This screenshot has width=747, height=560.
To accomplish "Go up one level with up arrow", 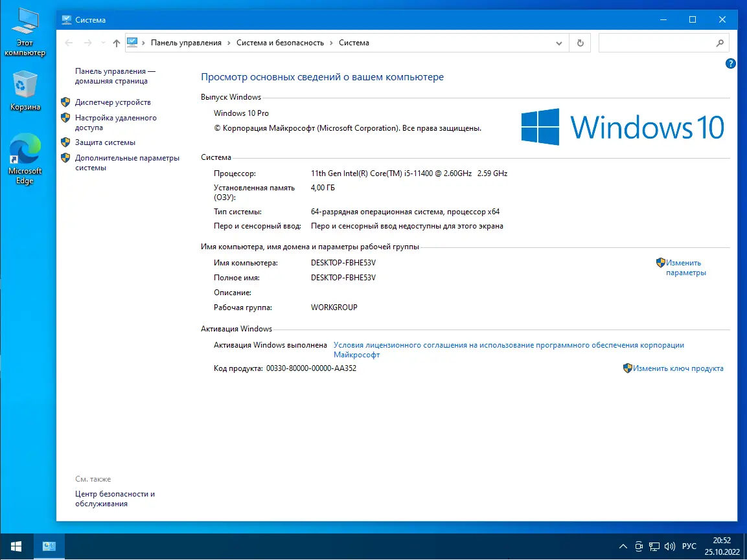I will click(116, 43).
